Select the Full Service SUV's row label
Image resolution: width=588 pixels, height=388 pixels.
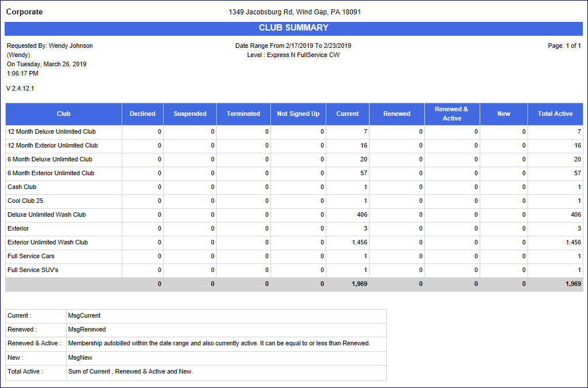(x=33, y=270)
